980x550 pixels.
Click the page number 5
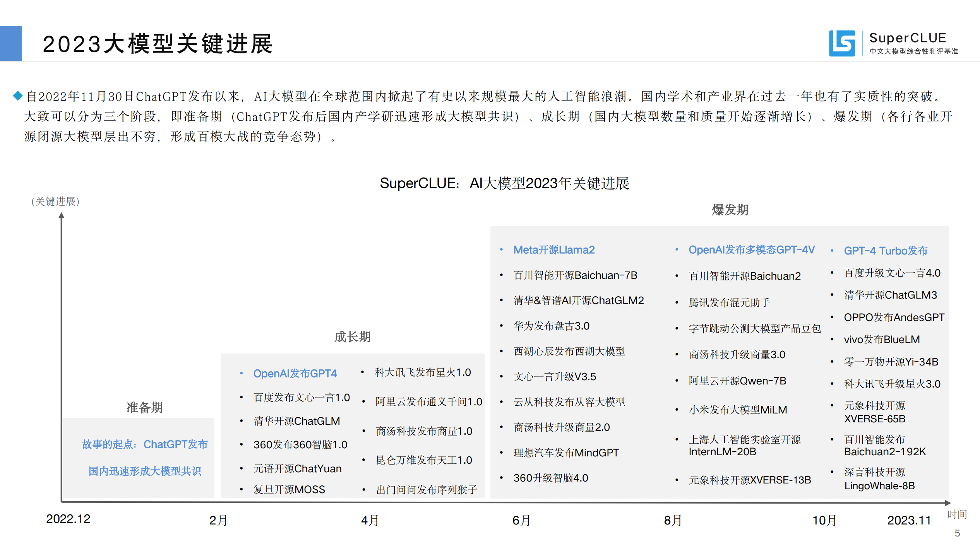coord(957,533)
